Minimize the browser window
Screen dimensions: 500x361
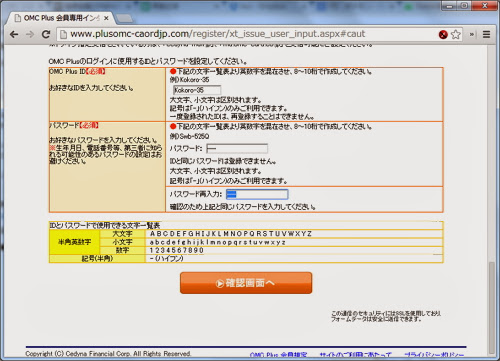coord(450,6)
